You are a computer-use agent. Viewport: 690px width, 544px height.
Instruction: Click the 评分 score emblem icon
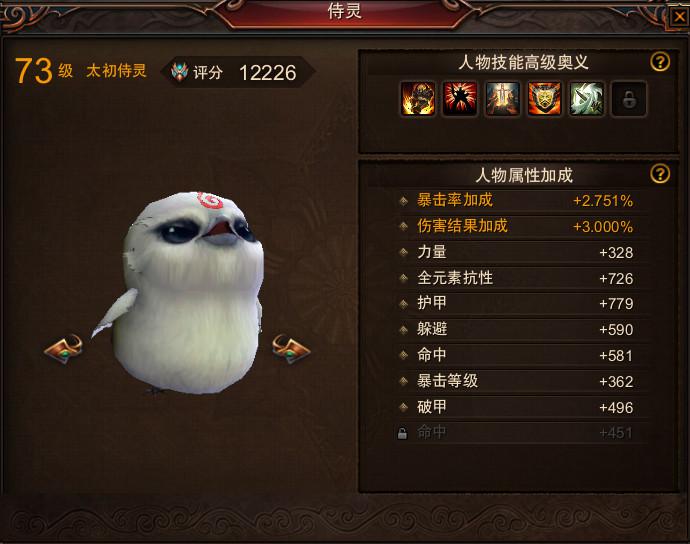click(180, 72)
